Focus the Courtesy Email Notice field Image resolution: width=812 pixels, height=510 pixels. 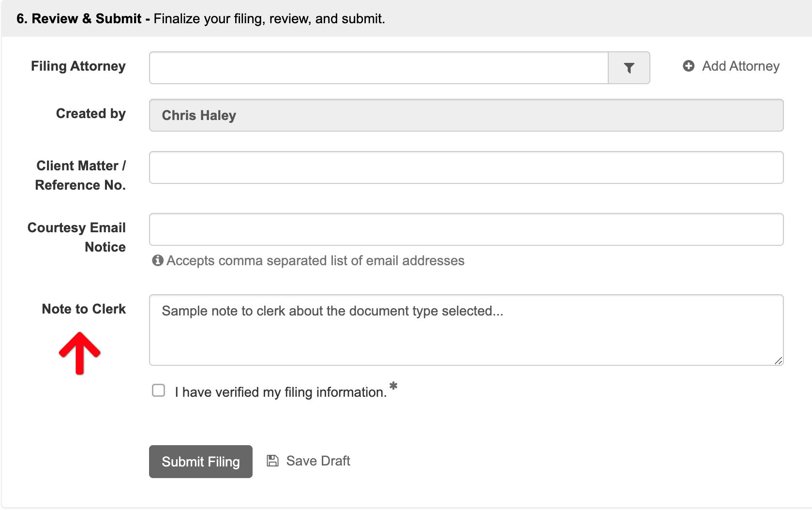point(466,229)
